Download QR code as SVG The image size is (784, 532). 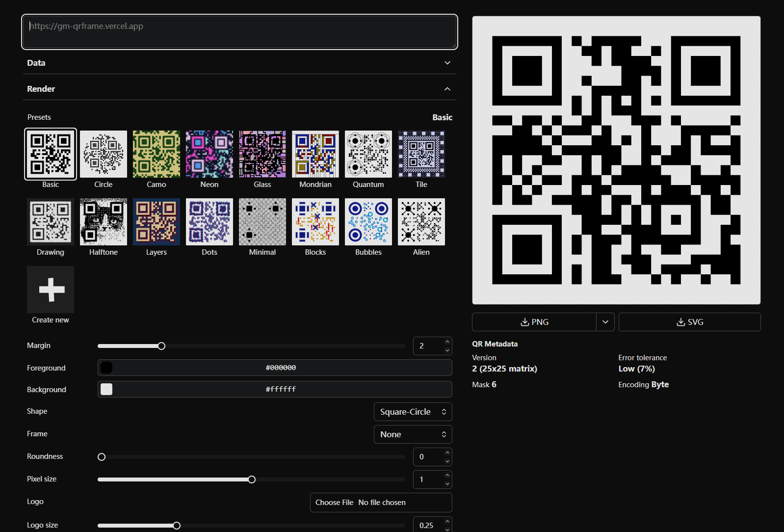[689, 322]
